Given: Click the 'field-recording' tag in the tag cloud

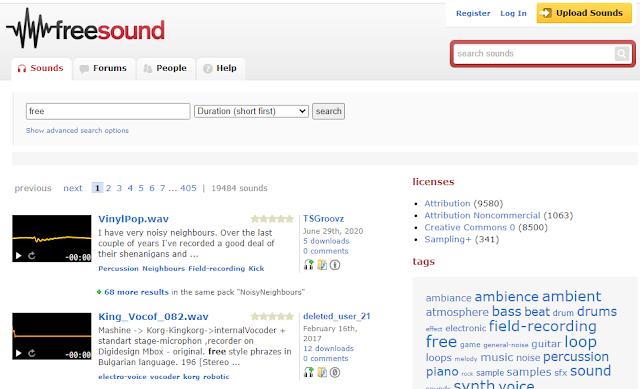Looking at the screenshot, I should [x=542, y=326].
